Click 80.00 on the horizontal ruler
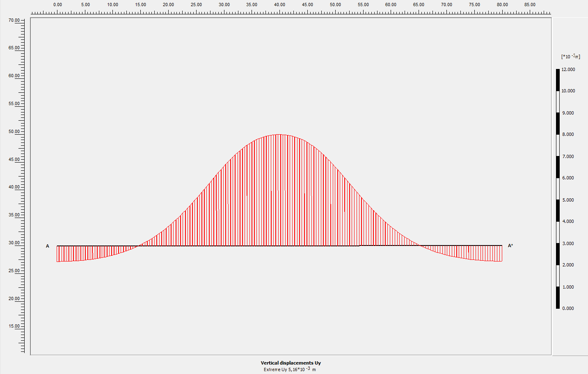The image size is (588, 374). coord(502,5)
